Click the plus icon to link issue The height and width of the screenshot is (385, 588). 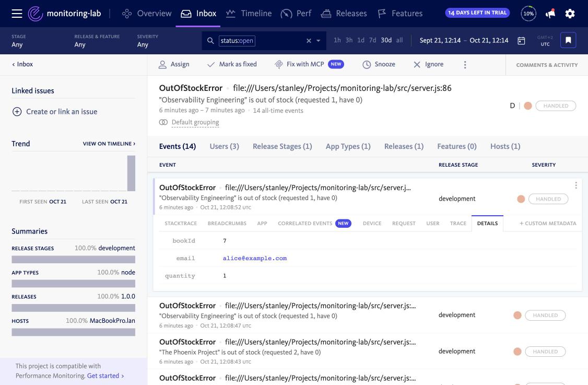coord(17,111)
